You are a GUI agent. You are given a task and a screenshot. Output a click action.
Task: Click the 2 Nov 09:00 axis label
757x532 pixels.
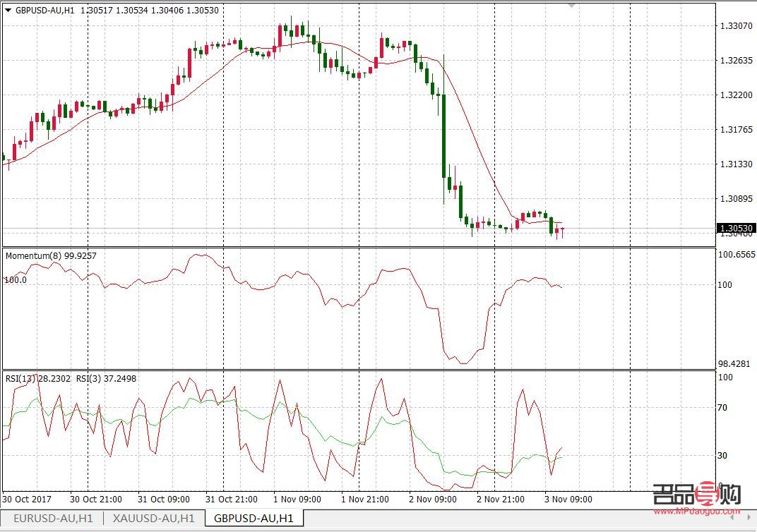[432, 500]
